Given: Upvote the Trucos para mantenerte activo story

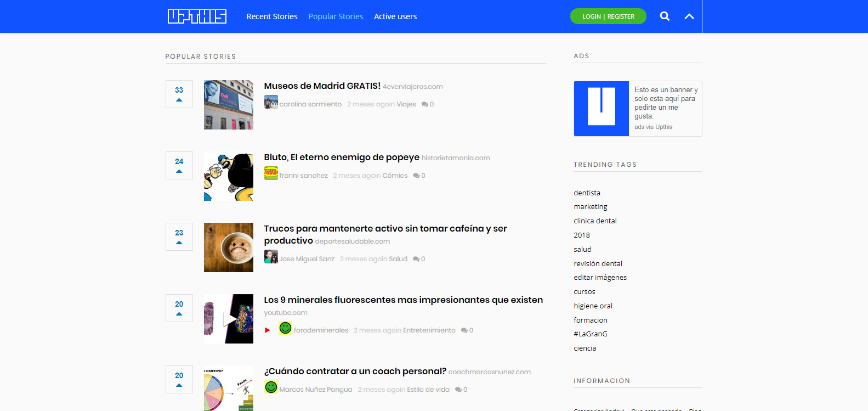Looking at the screenshot, I should click(179, 237).
